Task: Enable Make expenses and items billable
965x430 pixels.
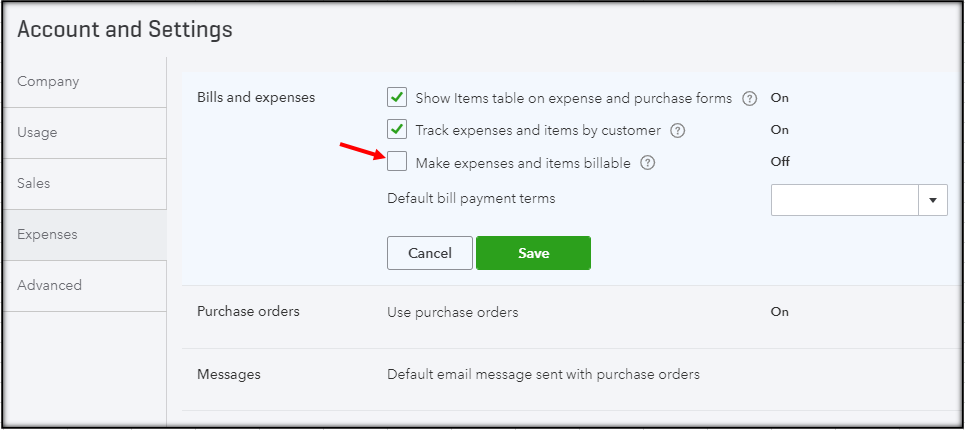Action: (x=397, y=161)
